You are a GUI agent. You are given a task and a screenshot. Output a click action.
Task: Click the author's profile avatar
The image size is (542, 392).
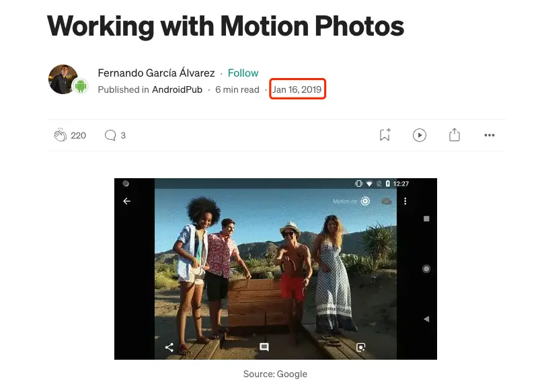pos(63,79)
